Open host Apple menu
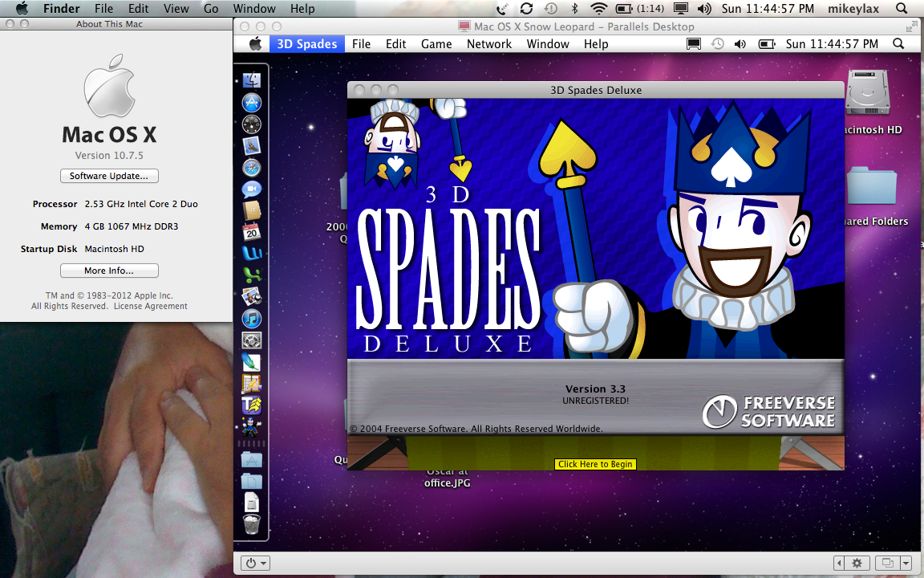924x578 pixels. click(x=22, y=8)
